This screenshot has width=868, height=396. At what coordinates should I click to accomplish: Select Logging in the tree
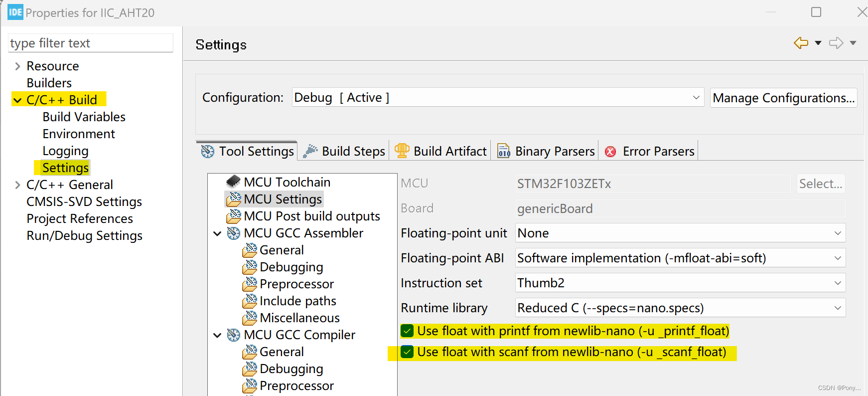(x=65, y=151)
